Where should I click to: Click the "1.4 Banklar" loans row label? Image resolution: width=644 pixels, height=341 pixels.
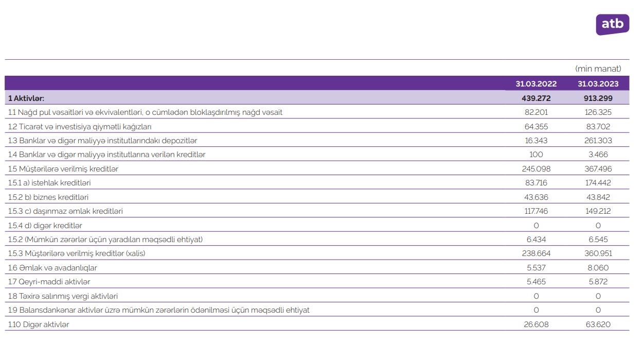(x=107, y=155)
